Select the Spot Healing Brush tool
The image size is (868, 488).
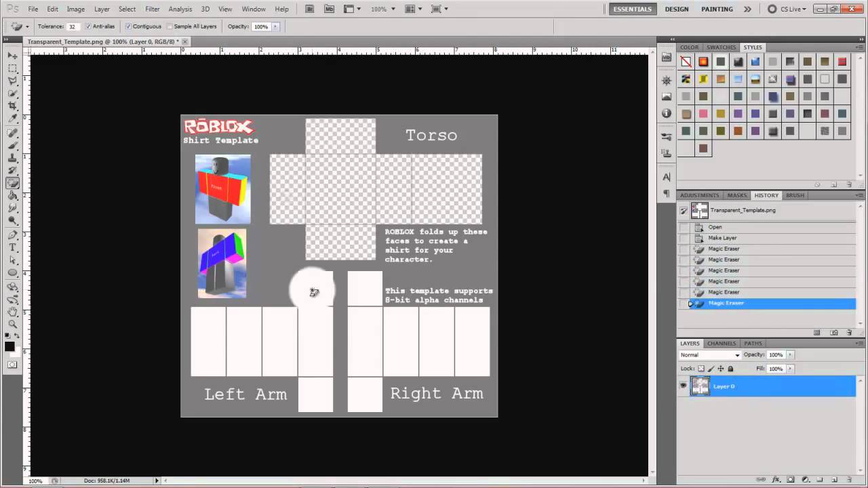[x=12, y=132]
